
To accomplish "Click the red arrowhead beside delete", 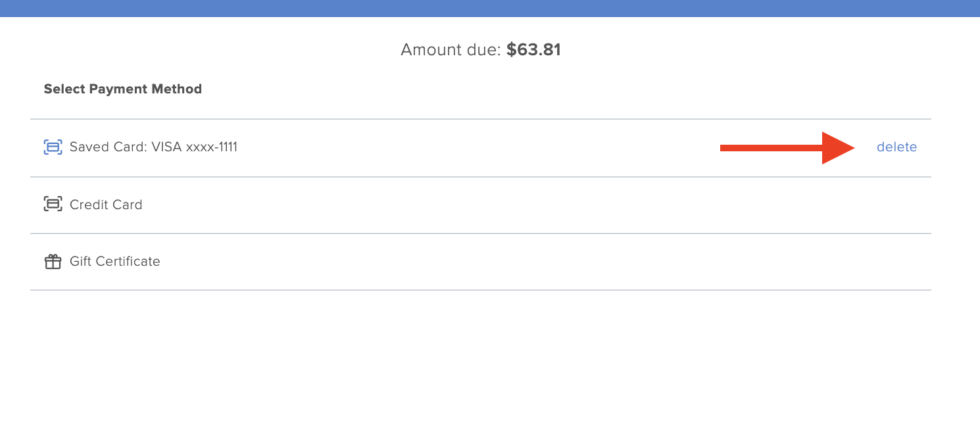I will (x=839, y=147).
